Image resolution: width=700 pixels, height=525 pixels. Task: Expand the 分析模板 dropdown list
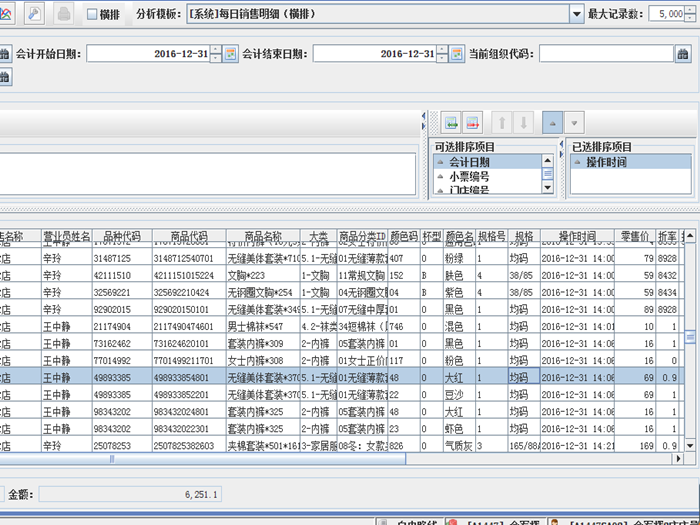[575, 15]
